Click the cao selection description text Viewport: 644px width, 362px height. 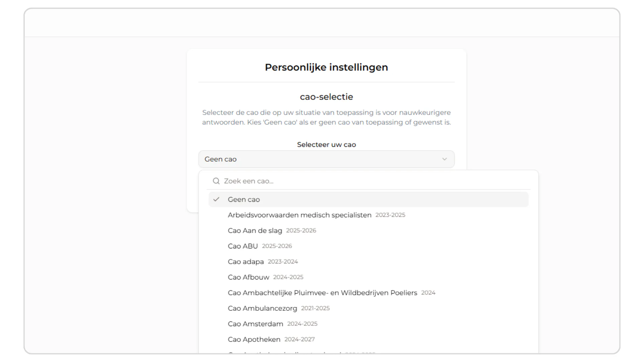(326, 117)
